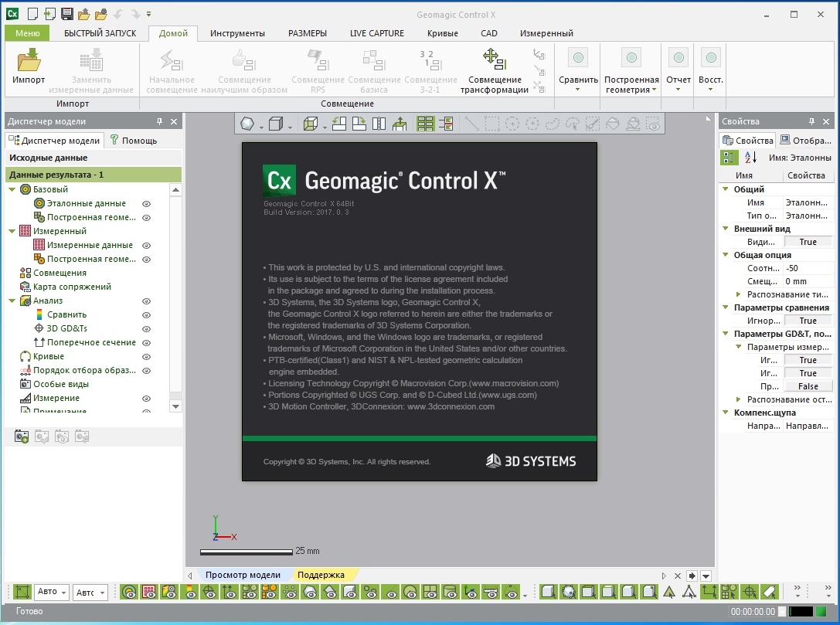This screenshot has width=840, height=625.
Task: Select Особые виды in model tree
Action: pyautogui.click(x=60, y=384)
